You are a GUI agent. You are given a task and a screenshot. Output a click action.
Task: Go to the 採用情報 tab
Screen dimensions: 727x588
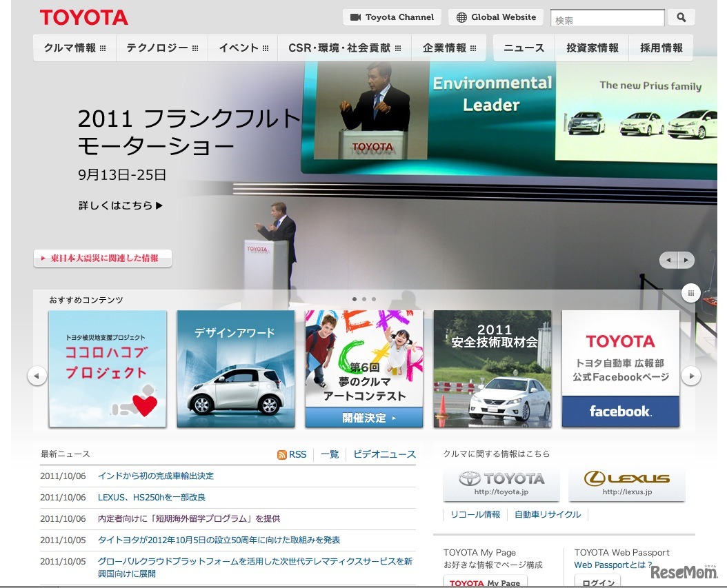click(x=661, y=48)
